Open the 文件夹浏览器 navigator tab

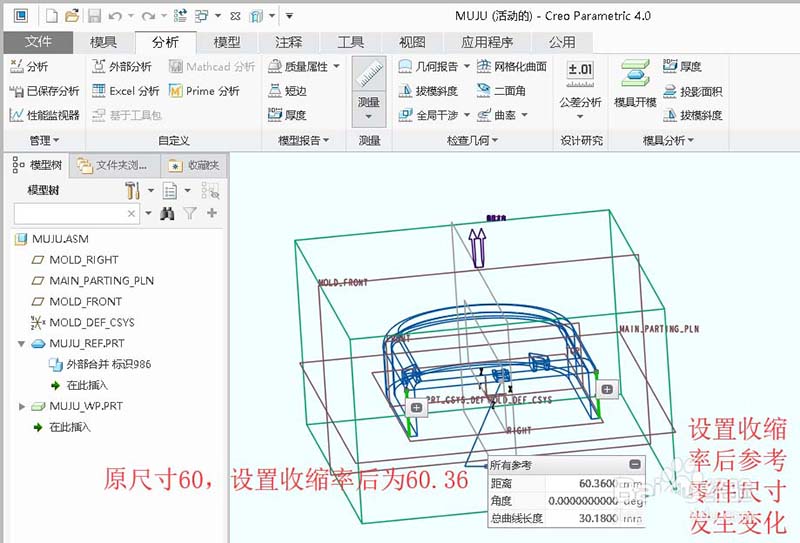[x=114, y=165]
